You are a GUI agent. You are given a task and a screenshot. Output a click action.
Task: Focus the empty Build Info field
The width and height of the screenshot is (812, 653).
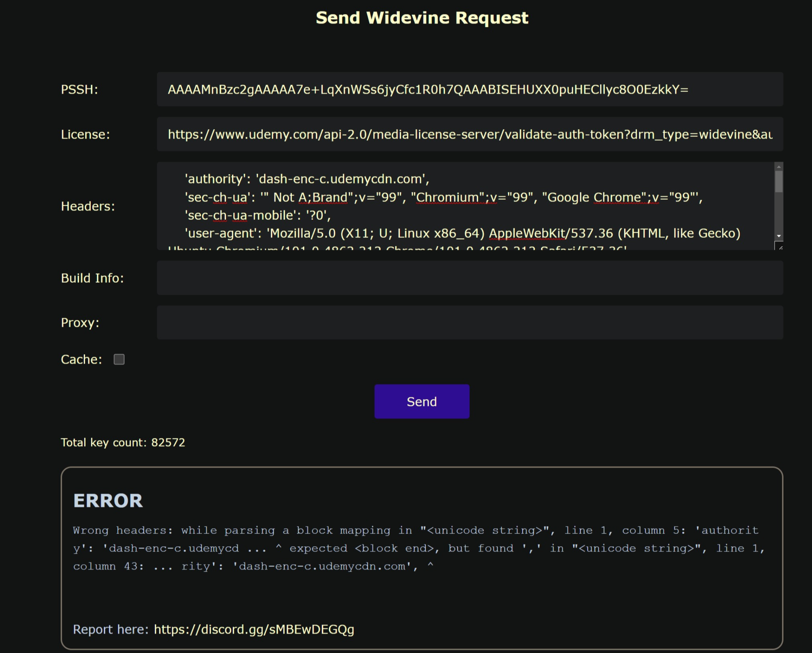point(470,278)
